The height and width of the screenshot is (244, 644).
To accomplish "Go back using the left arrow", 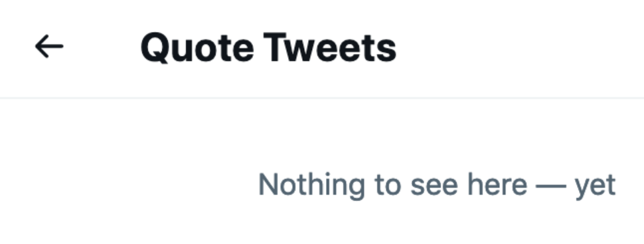I will (x=49, y=46).
